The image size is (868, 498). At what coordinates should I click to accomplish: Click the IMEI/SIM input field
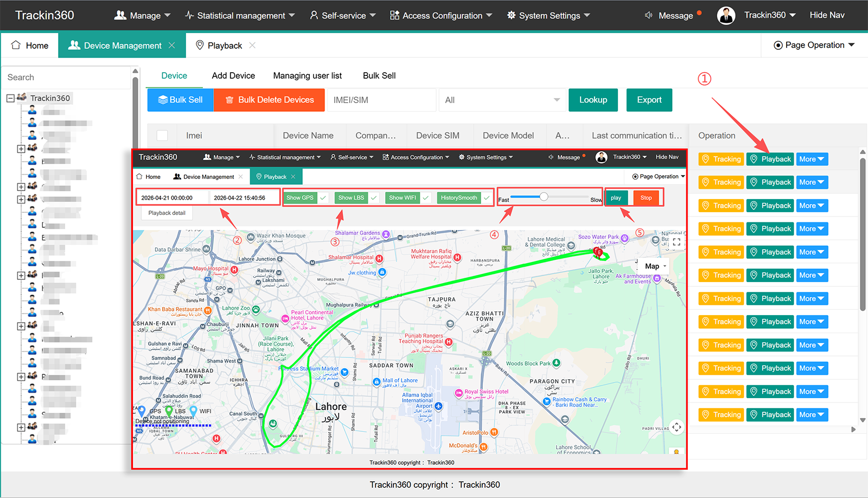(x=381, y=100)
